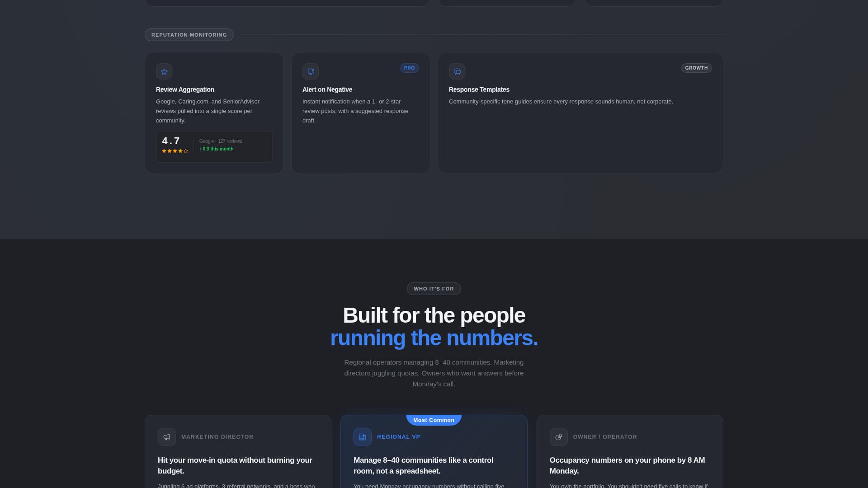Click the 'Regional operators managing 8–40 communities' paragraph

pos(434,373)
